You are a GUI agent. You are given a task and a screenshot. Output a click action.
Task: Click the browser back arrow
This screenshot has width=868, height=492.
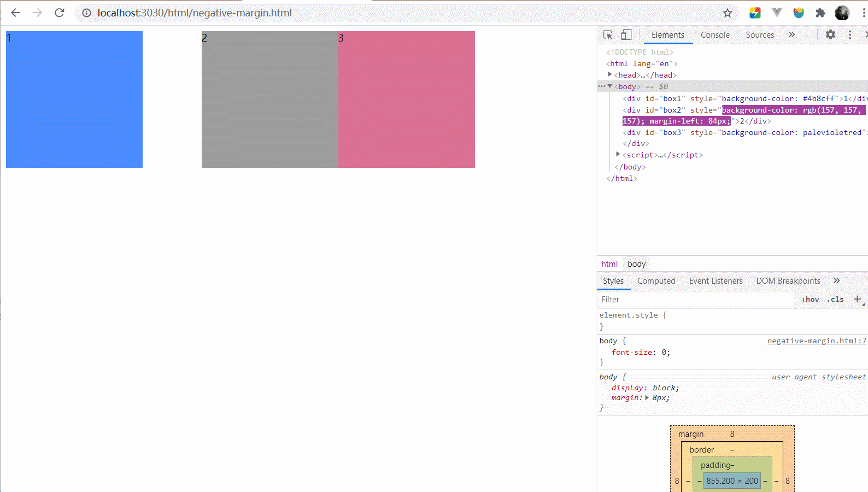(15, 13)
